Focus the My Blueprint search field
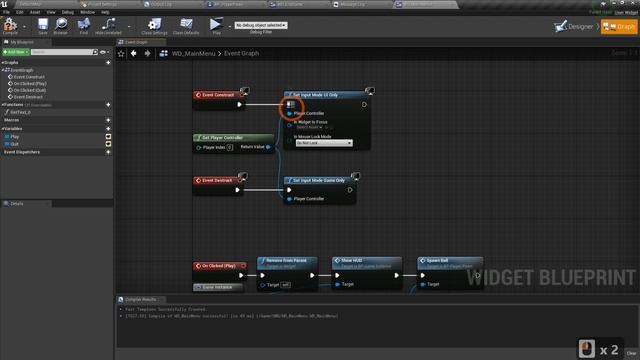This screenshot has height=360, width=640. (x=62, y=52)
